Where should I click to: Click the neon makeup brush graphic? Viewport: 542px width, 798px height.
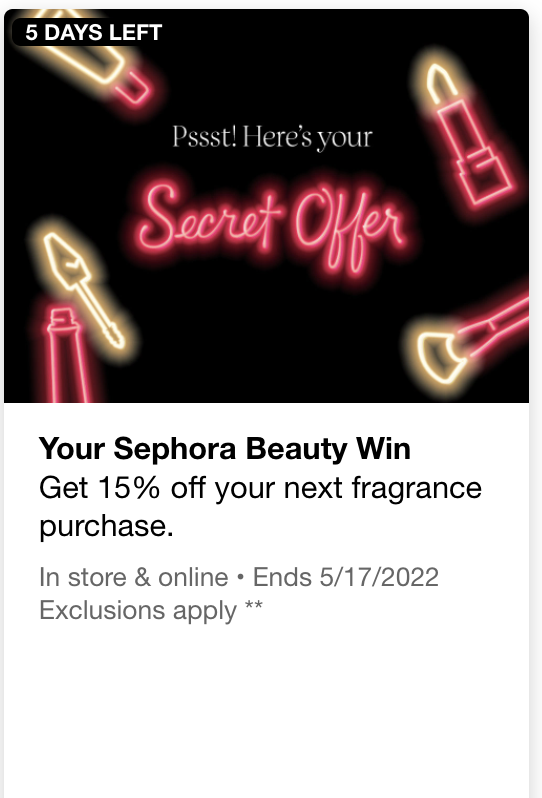click(471, 344)
